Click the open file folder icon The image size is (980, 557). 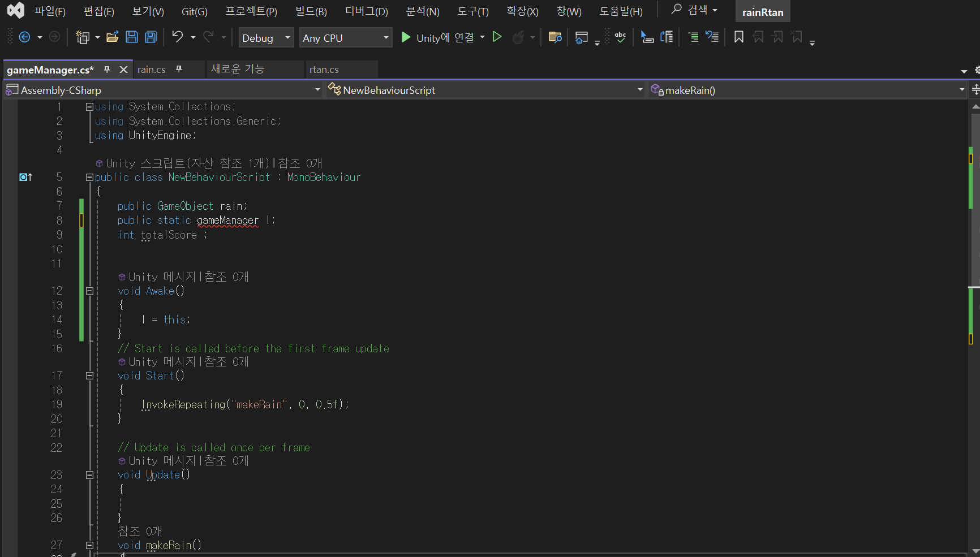(112, 37)
